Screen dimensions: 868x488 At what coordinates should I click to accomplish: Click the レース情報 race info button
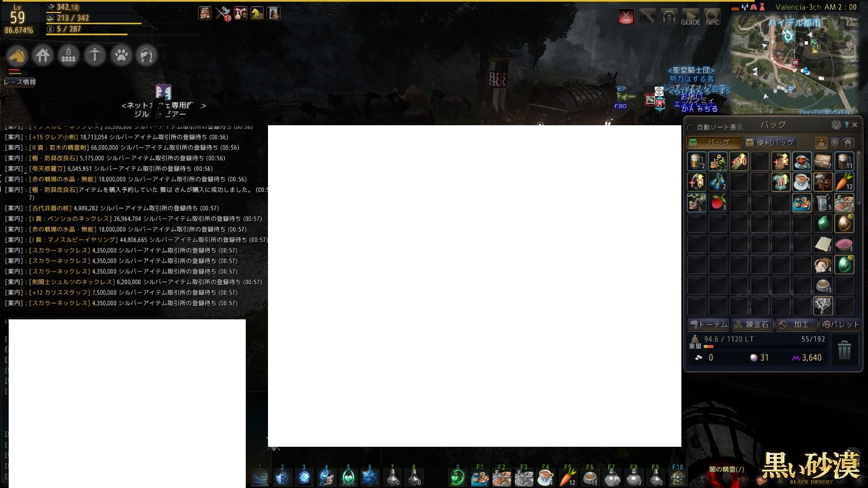point(20,82)
